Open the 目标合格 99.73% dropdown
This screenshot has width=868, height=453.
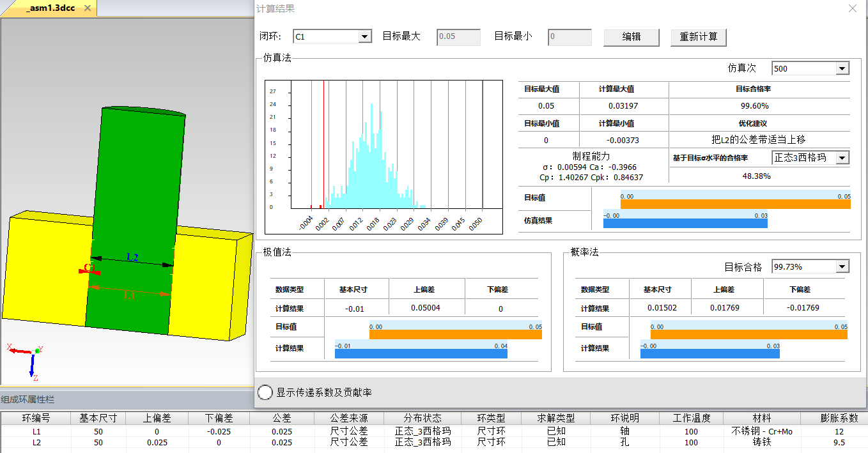pos(842,266)
